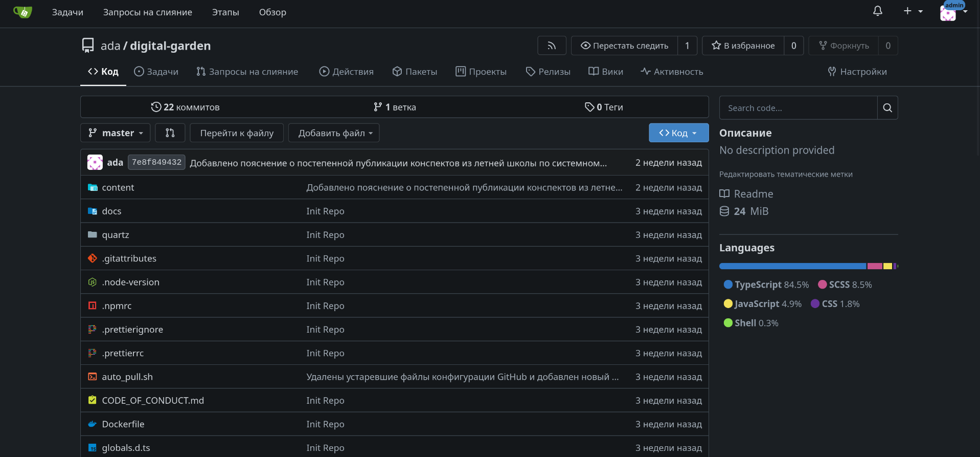Viewport: 980px width, 457px height.
Task: Open the auto_pull.sh commit message link
Action: [x=463, y=377]
